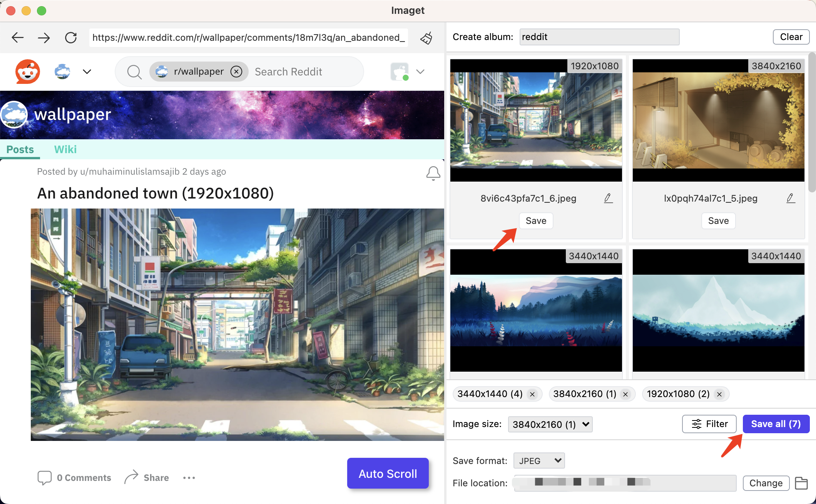Click Save all (7) button
The width and height of the screenshot is (816, 504).
pos(775,424)
